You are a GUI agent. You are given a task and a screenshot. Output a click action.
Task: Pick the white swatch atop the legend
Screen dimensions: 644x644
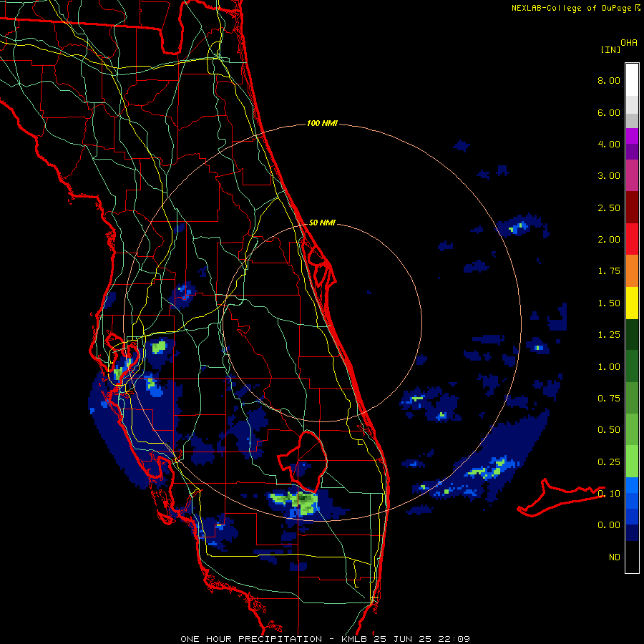click(632, 80)
